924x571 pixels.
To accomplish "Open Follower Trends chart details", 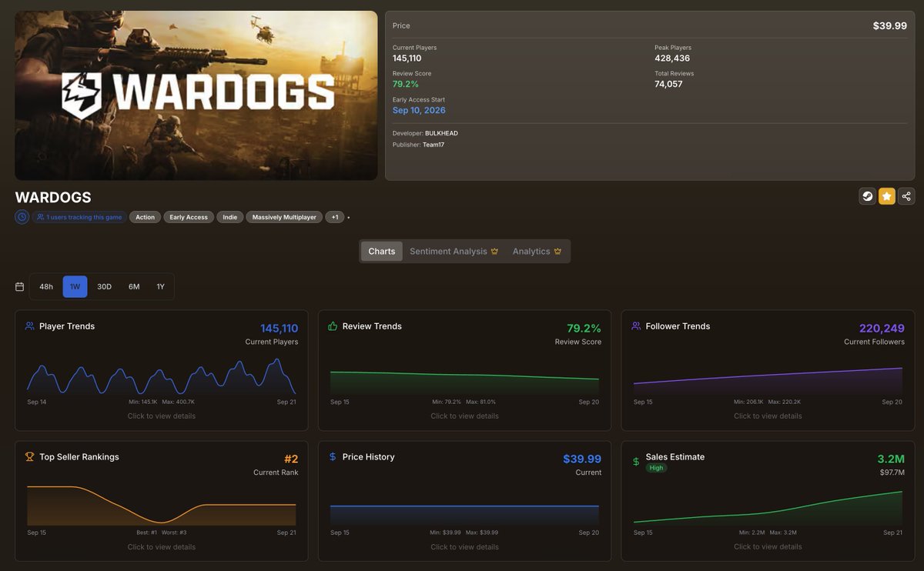I will pos(768,416).
